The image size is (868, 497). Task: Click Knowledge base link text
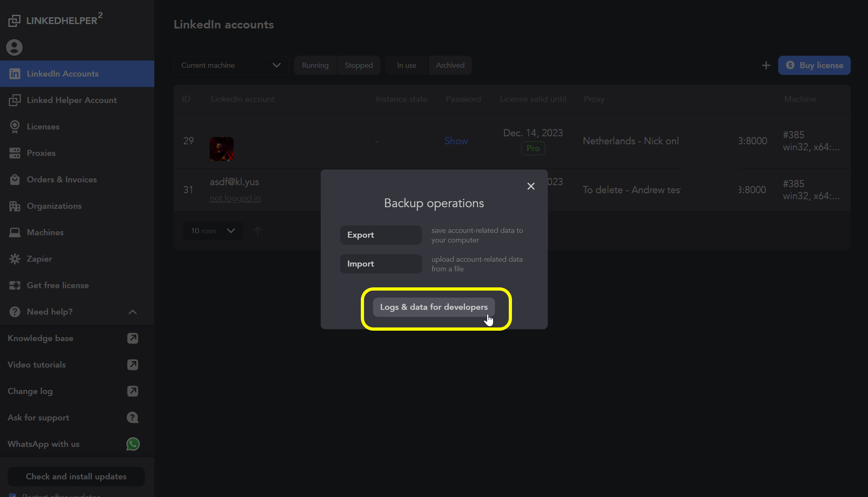(x=40, y=338)
